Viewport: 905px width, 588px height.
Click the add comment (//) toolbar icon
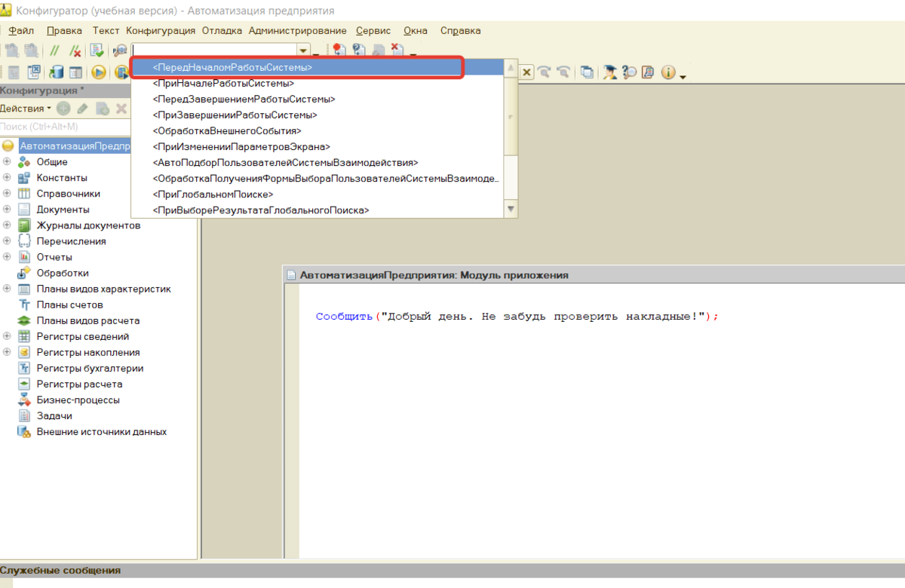tap(54, 51)
